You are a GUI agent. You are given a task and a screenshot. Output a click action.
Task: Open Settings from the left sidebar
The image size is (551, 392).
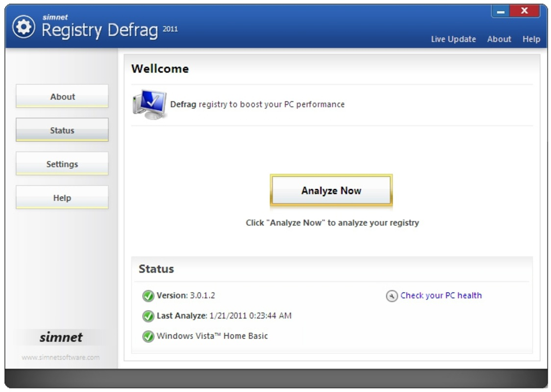tap(62, 164)
